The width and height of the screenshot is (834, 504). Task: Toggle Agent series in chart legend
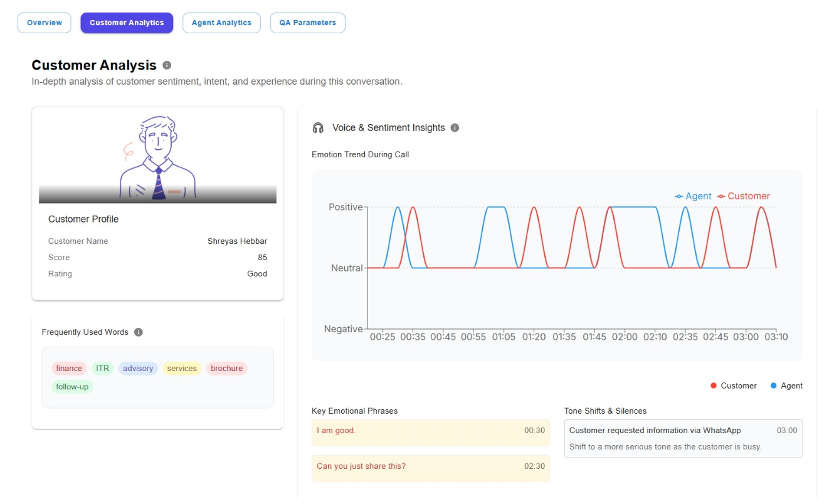693,196
